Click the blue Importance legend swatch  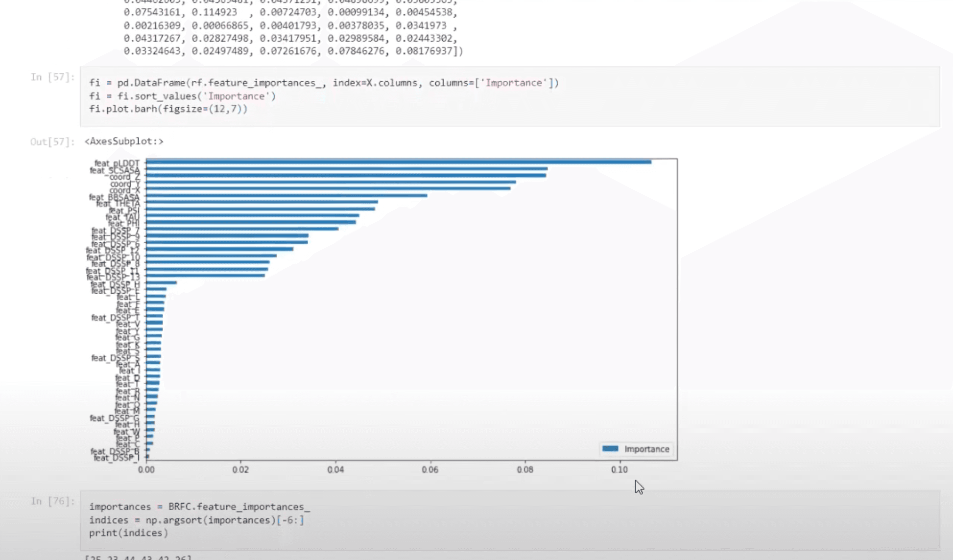click(x=610, y=448)
